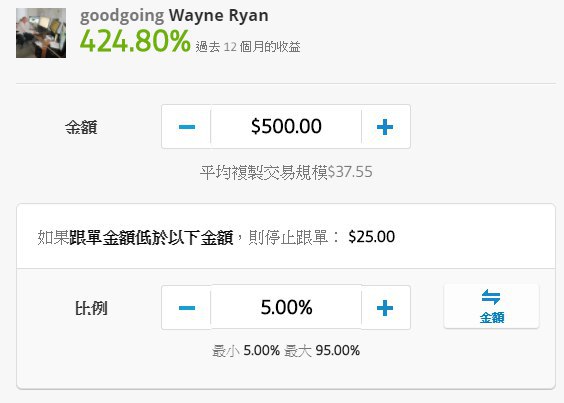Click the 跟單金額低於以下金額 bold text
The width and height of the screenshot is (564, 403).
click(x=151, y=237)
